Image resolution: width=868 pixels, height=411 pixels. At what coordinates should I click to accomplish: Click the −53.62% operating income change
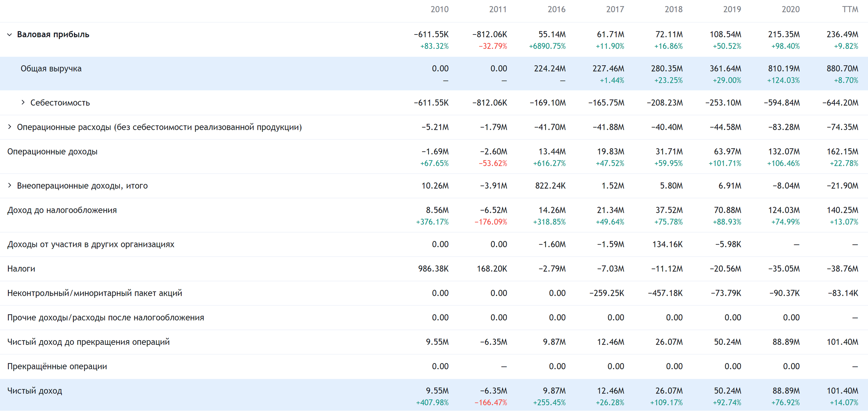(x=493, y=163)
